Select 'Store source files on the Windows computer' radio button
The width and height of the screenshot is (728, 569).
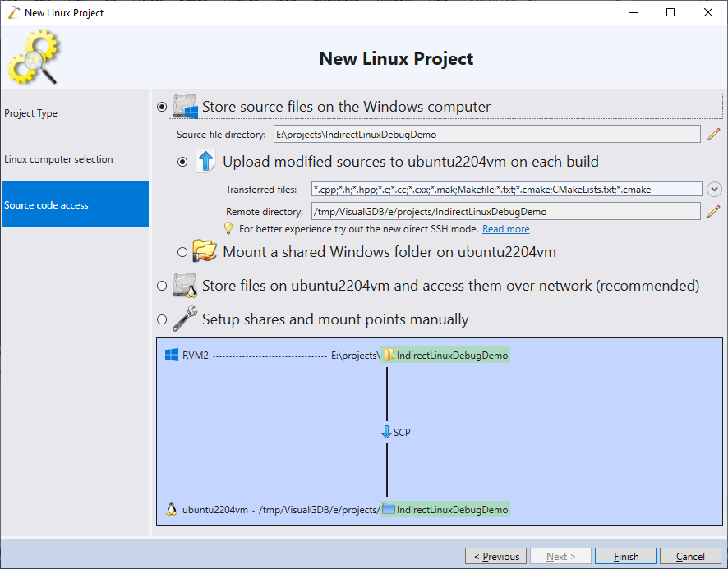[x=162, y=107]
